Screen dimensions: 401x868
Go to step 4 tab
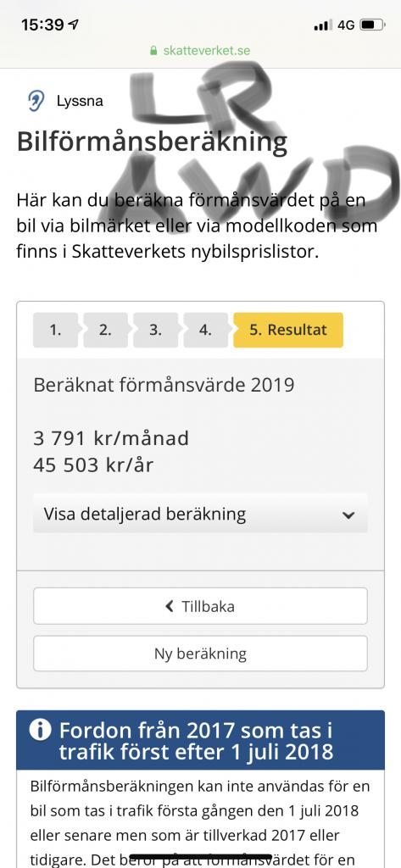(x=205, y=330)
